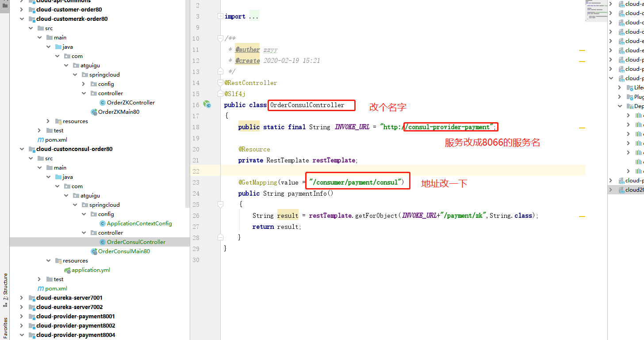The height and width of the screenshot is (340, 644).
Task: Click the config package icon in cloud-custonconsul-order80
Action: click(94, 214)
